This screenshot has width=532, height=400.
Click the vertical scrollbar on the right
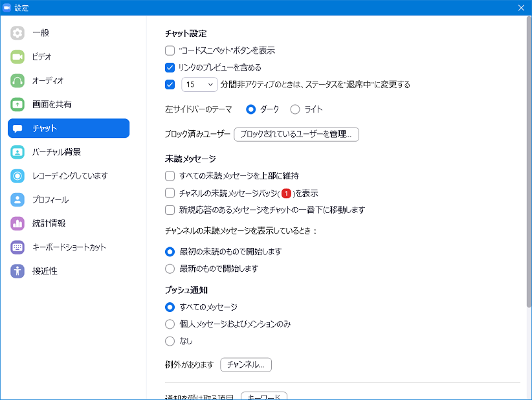click(x=529, y=162)
